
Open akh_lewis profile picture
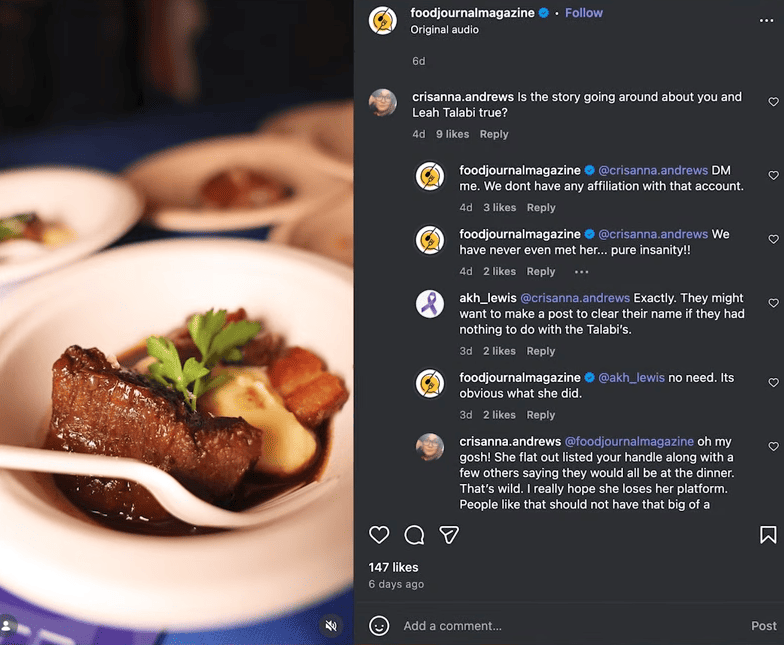pos(430,304)
